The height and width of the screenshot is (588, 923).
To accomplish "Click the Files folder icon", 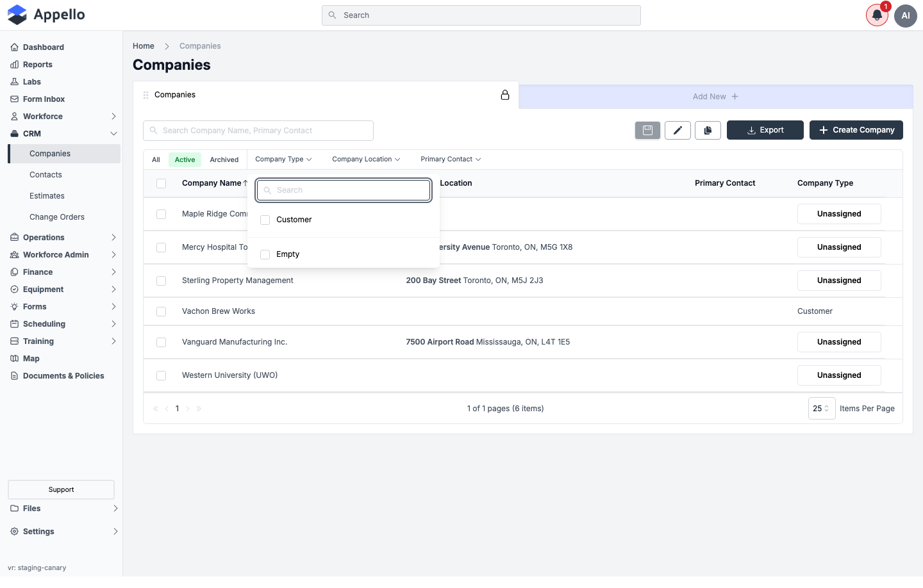I will (x=14, y=509).
